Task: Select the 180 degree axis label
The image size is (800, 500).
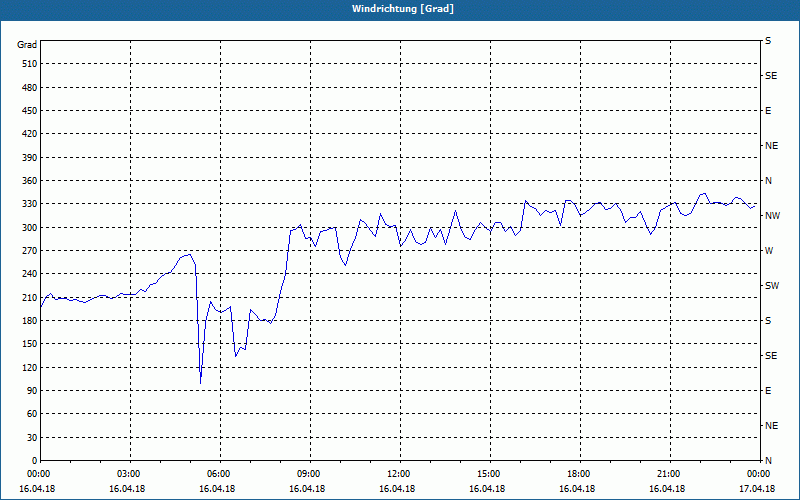Action: click(x=30, y=321)
